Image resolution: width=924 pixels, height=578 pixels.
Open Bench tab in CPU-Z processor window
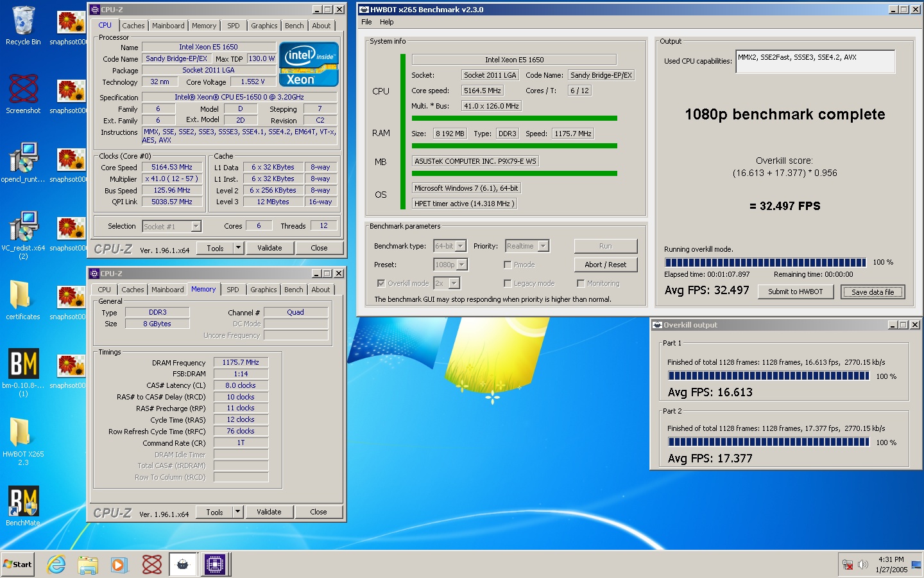click(295, 26)
